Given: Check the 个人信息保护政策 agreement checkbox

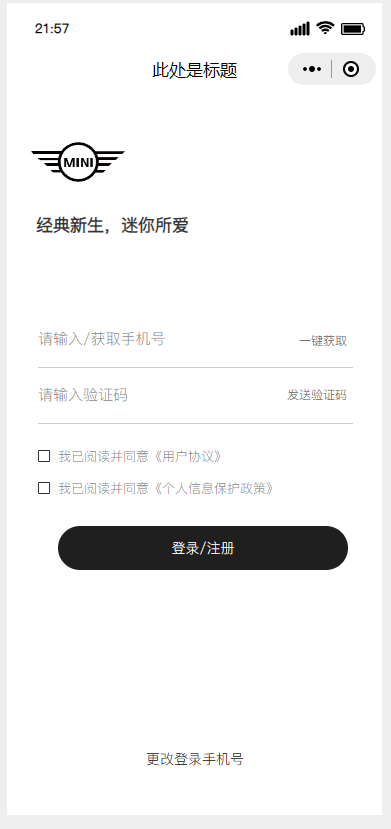Looking at the screenshot, I should point(44,488).
